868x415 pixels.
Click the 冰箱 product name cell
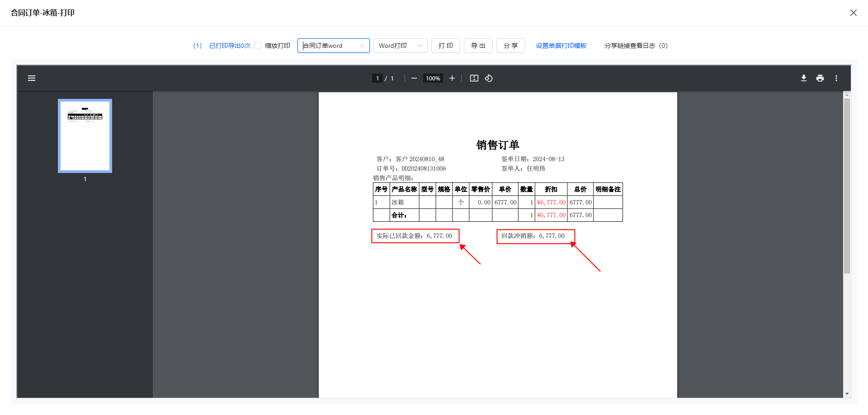(x=404, y=202)
